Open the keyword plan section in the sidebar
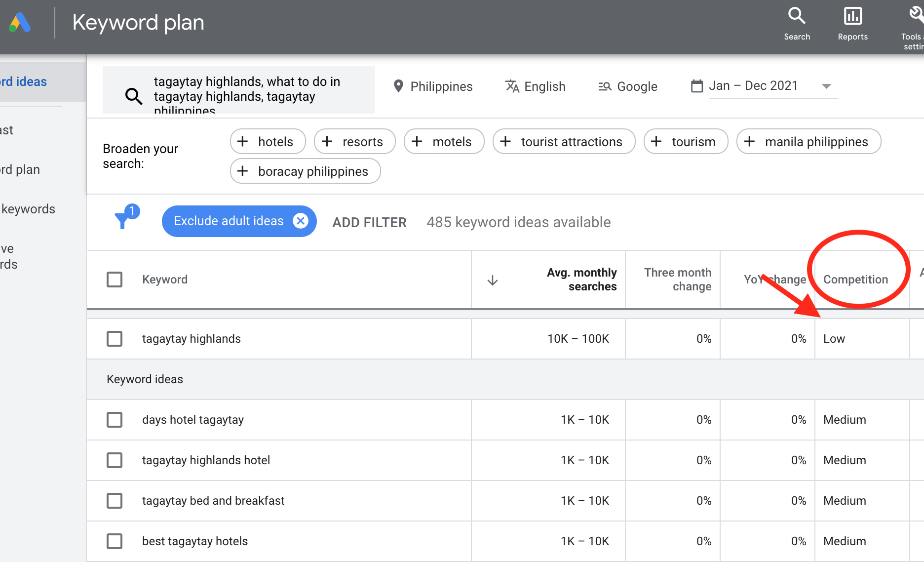924x562 pixels. click(x=20, y=169)
